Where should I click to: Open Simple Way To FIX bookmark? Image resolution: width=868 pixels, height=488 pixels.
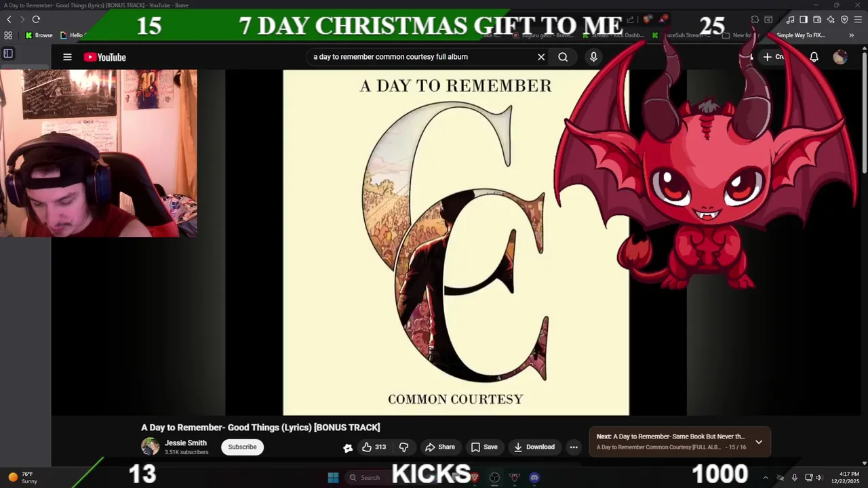point(800,35)
